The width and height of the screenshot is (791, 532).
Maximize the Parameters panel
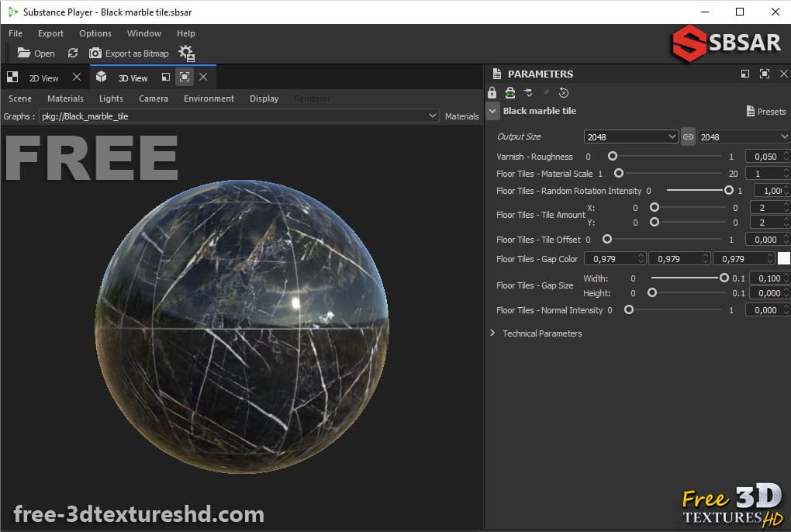(765, 74)
